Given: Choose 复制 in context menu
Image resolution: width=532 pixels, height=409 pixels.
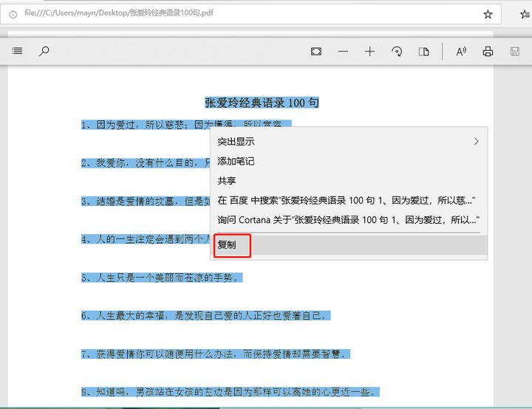Looking at the screenshot, I should click(x=349, y=245).
